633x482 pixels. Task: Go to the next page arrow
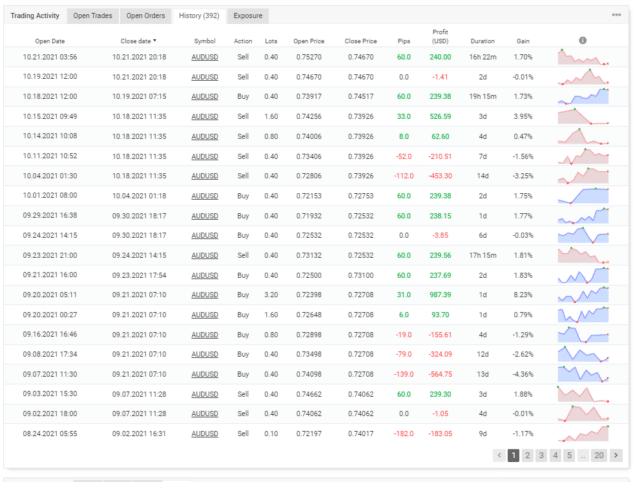point(616,455)
